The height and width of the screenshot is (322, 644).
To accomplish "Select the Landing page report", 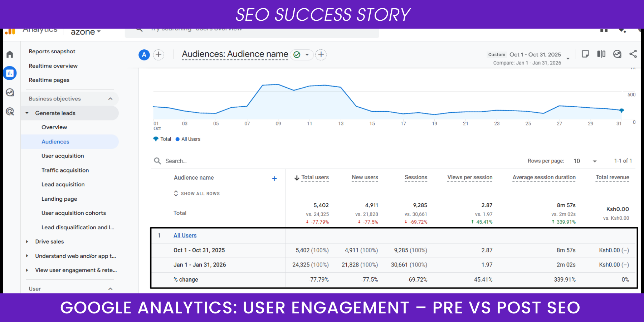I will click(x=59, y=199).
